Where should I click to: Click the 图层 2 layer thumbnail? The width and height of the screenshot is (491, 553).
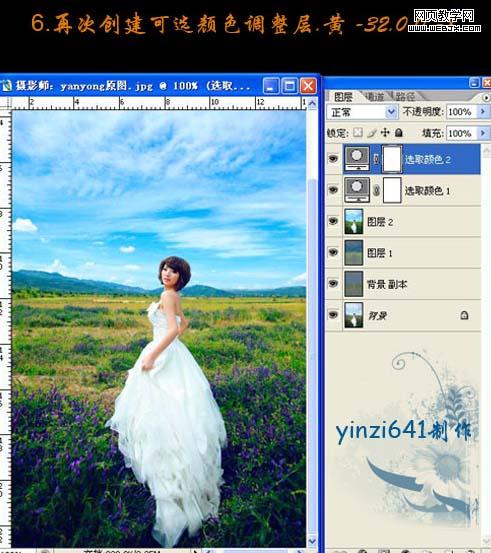tap(354, 221)
